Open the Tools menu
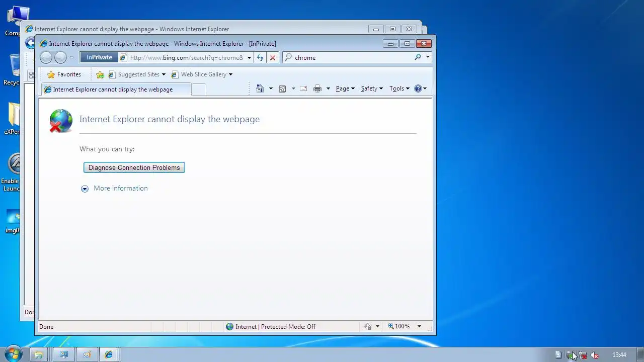This screenshot has height=362, width=644. point(399,88)
